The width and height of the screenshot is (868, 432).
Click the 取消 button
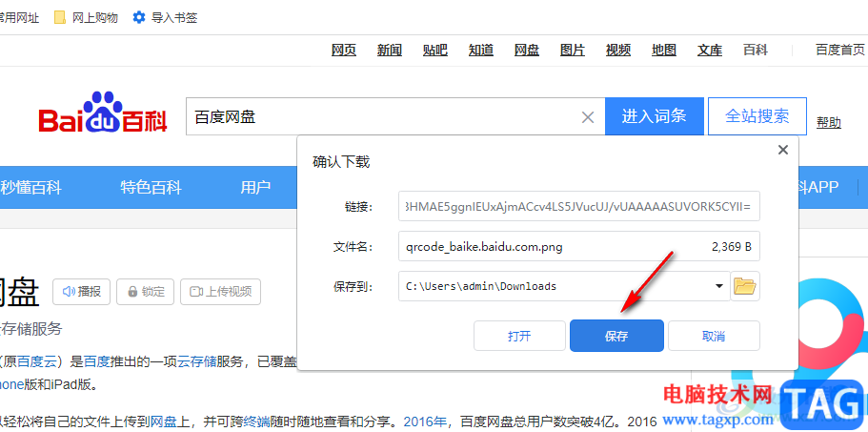[714, 336]
